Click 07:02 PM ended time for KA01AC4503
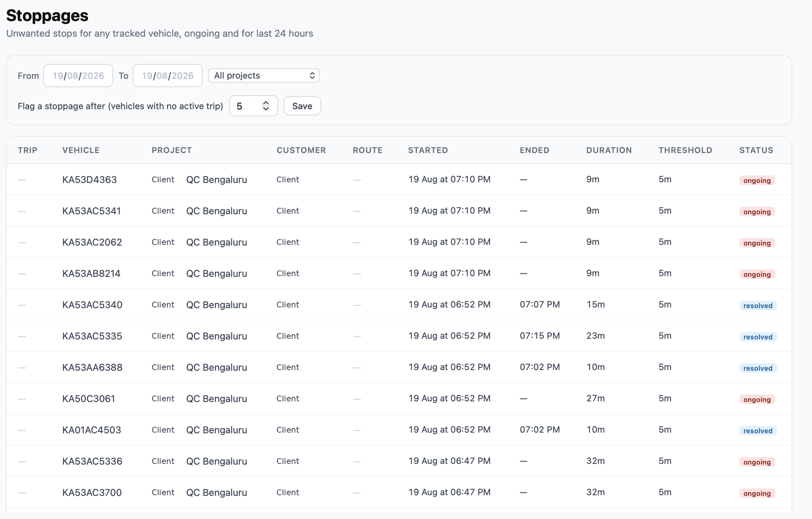The width and height of the screenshot is (812, 519). point(540,430)
